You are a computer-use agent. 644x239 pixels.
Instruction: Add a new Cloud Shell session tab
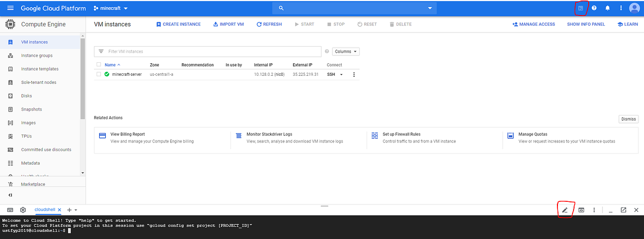pos(69,210)
